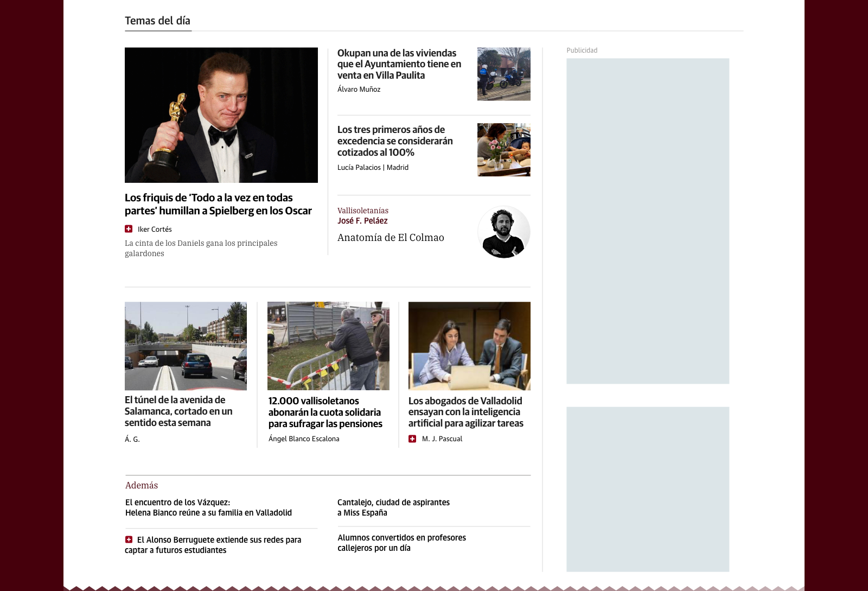868x591 pixels.
Task: Click the Salamanca avenue tunnel photo
Action: (x=186, y=346)
